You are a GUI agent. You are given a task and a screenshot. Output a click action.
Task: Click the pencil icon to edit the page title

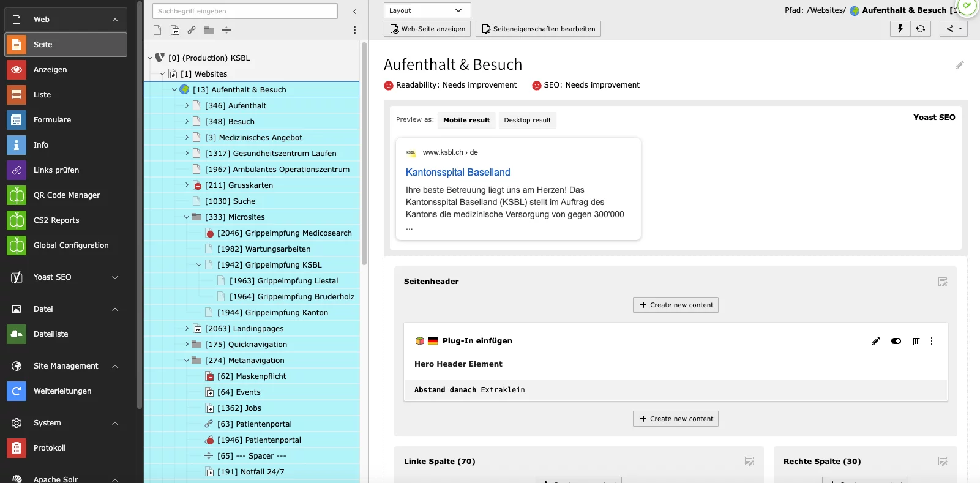click(959, 66)
